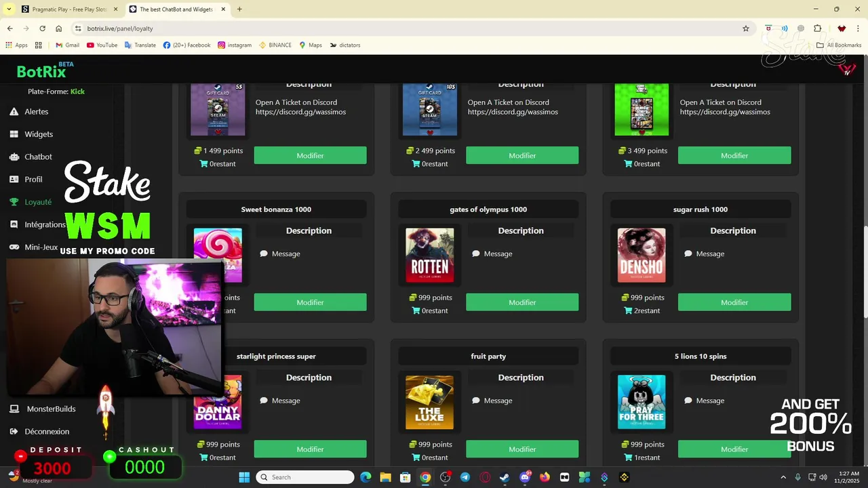Open the Maps bookmark
Screen dimensions: 868x488
[x=311, y=45]
